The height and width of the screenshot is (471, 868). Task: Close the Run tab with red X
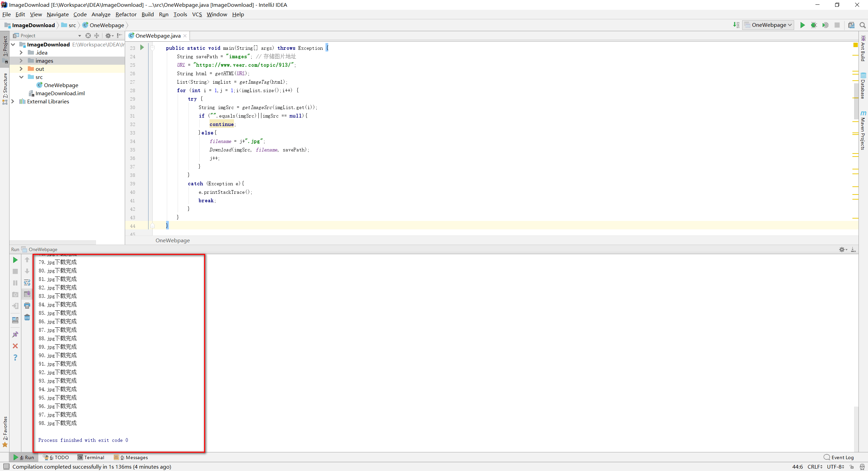click(x=15, y=346)
